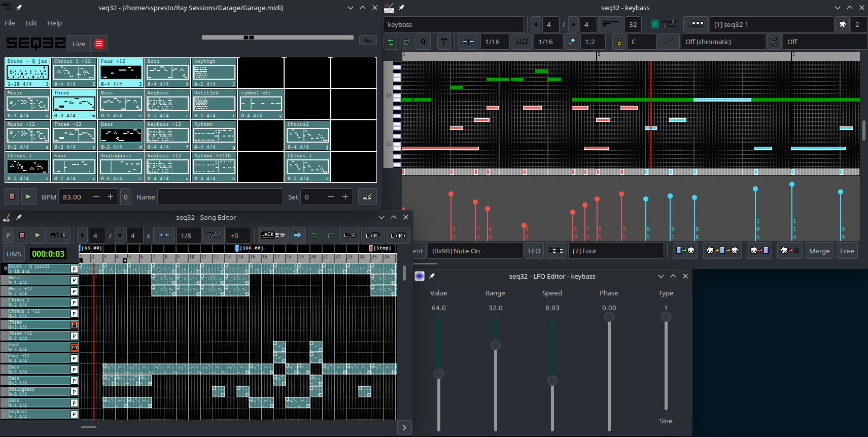Open the [1] seq32 1 MIDI bus dropdown
868x437 pixels.
pyautogui.click(x=771, y=24)
